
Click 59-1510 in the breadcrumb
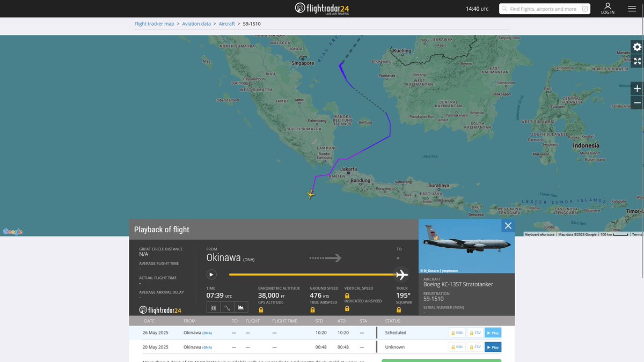(252, 24)
